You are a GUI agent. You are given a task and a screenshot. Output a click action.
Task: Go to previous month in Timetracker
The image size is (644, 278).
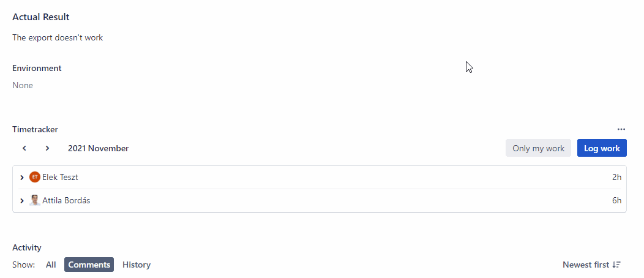point(24,148)
